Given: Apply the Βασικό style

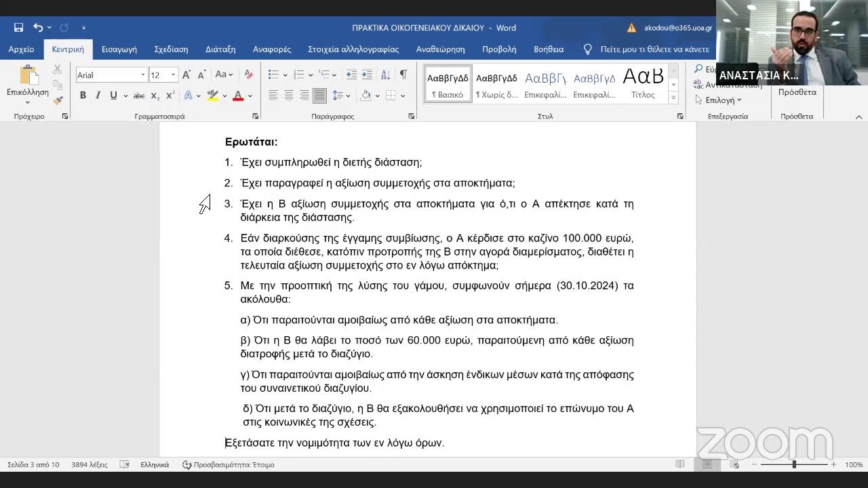Looking at the screenshot, I should pyautogui.click(x=448, y=84).
